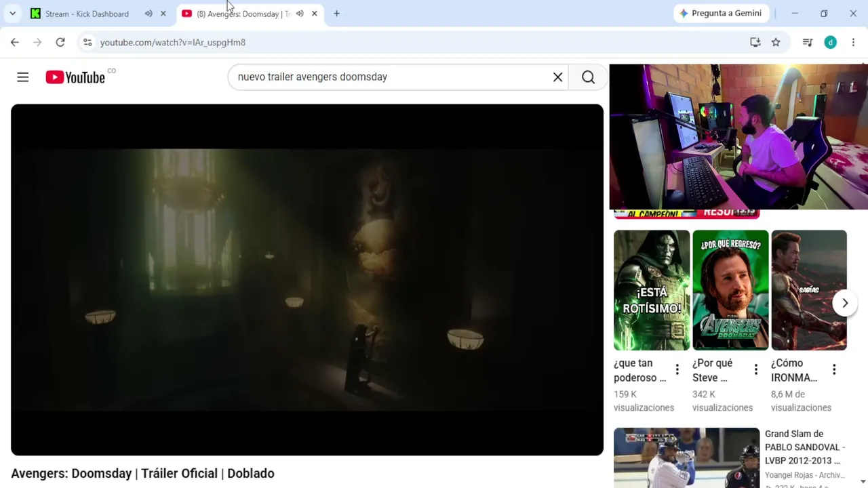Open options for "¿Cómo IRONMA..." short
The width and height of the screenshot is (868, 488).
click(834, 370)
